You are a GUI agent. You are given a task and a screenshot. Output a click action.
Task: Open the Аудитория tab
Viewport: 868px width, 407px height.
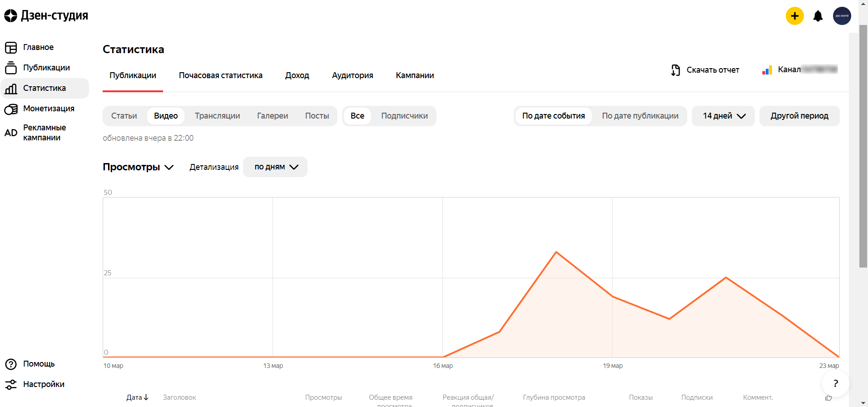pos(352,75)
